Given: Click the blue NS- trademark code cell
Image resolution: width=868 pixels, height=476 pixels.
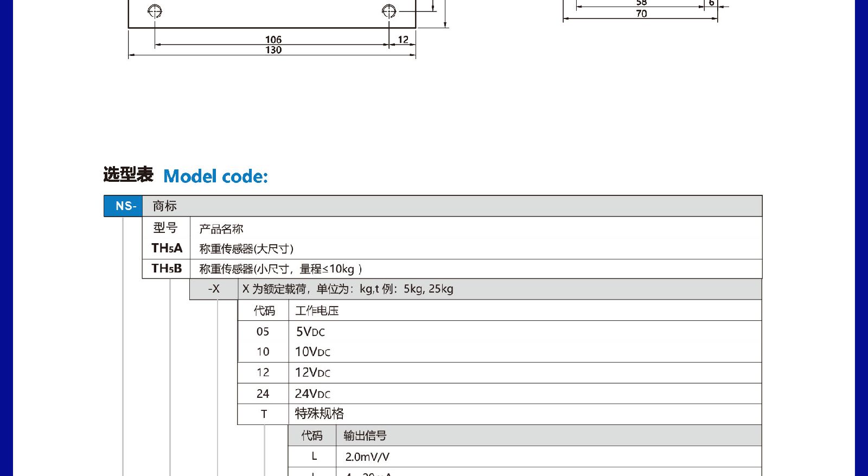Looking at the screenshot, I should [124, 206].
